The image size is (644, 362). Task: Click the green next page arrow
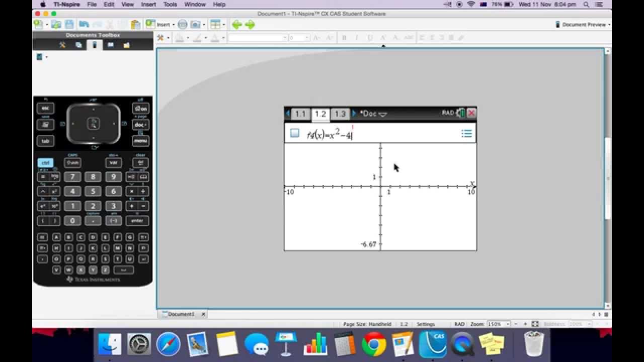coord(250,24)
